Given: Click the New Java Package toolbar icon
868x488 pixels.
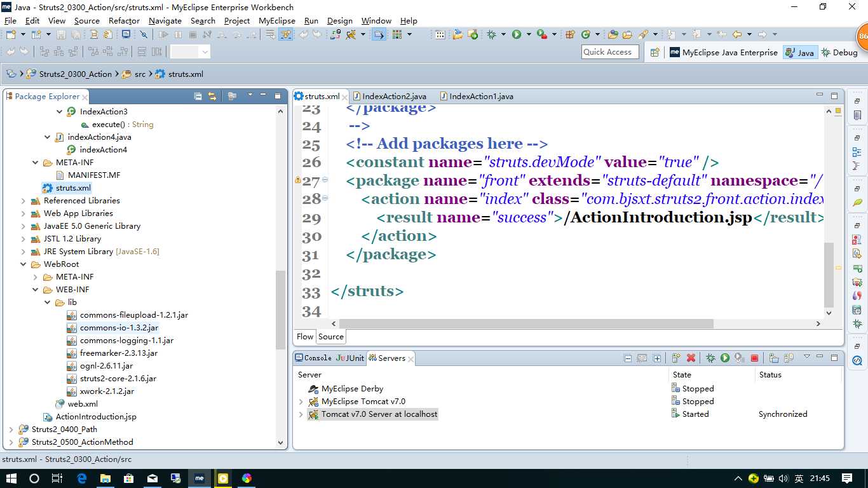Looking at the screenshot, I should [x=570, y=34].
